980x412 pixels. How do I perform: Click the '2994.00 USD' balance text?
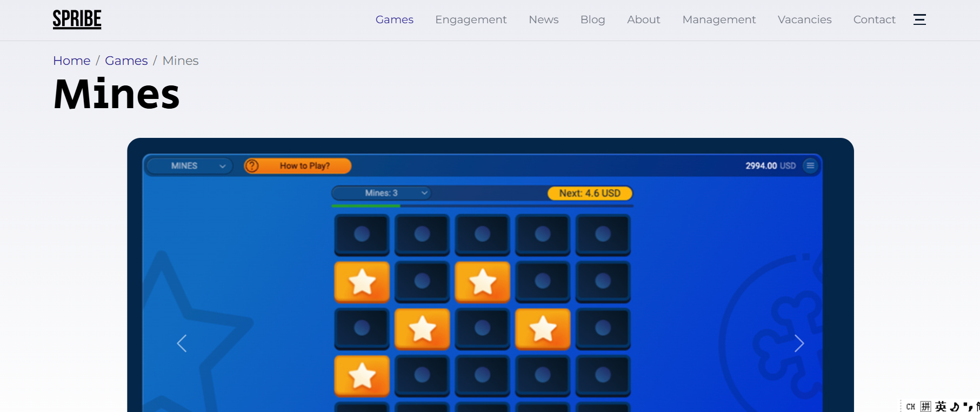click(770, 166)
